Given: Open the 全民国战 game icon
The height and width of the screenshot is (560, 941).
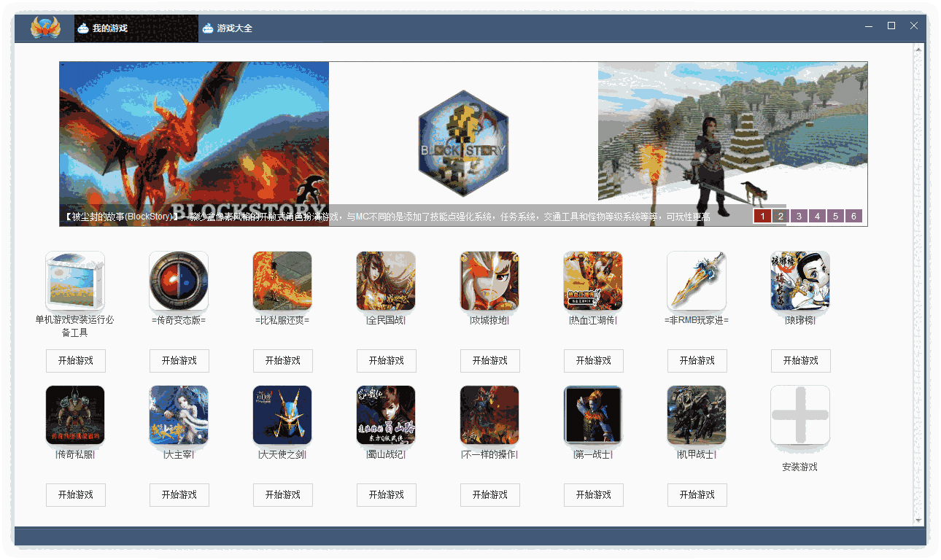Looking at the screenshot, I should tap(386, 281).
